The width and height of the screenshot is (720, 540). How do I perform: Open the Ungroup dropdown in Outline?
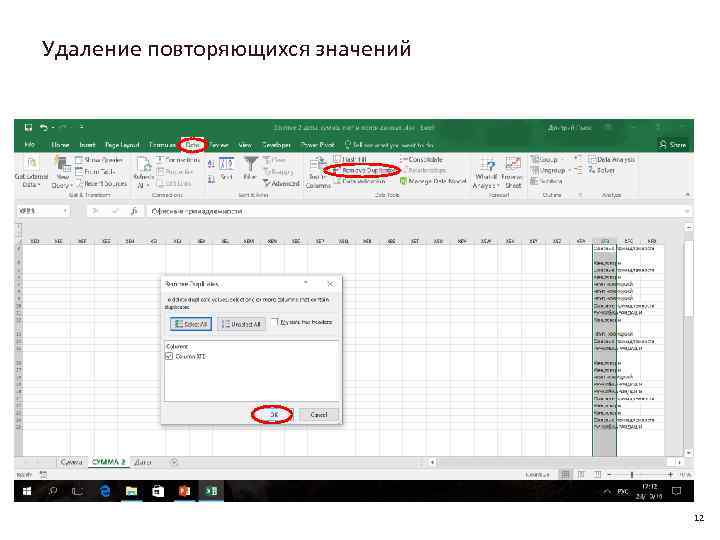point(551,170)
